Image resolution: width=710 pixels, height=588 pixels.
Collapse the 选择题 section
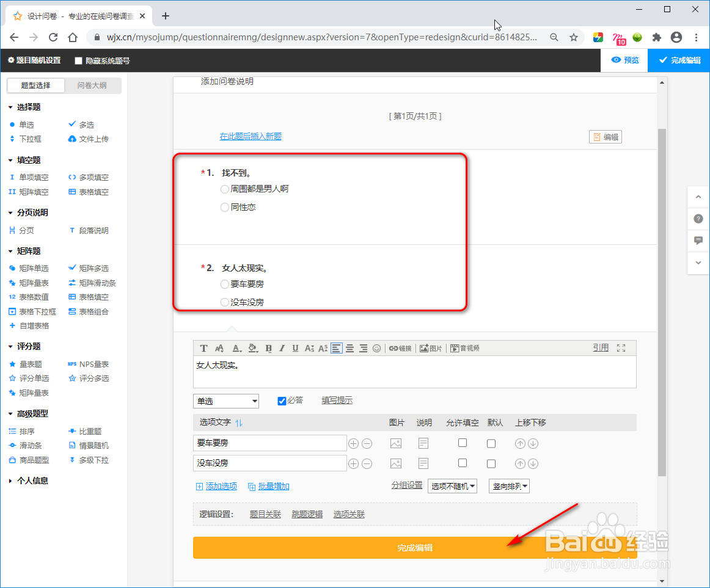tap(24, 107)
